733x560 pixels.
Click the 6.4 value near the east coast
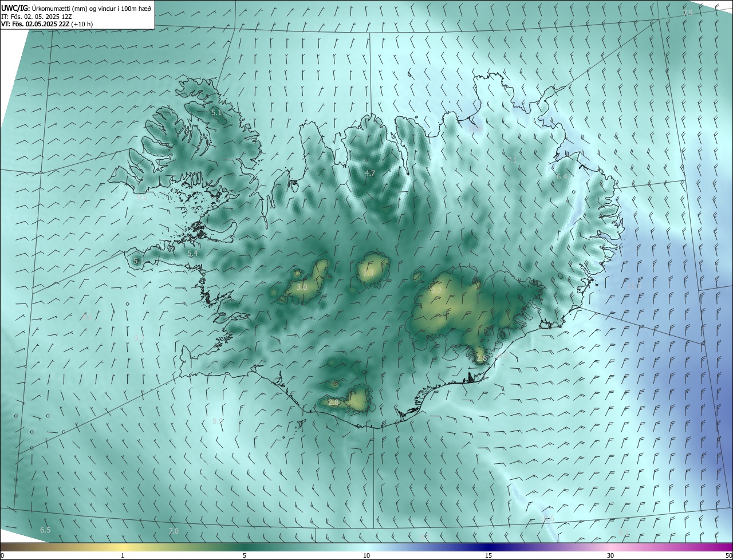(562, 177)
